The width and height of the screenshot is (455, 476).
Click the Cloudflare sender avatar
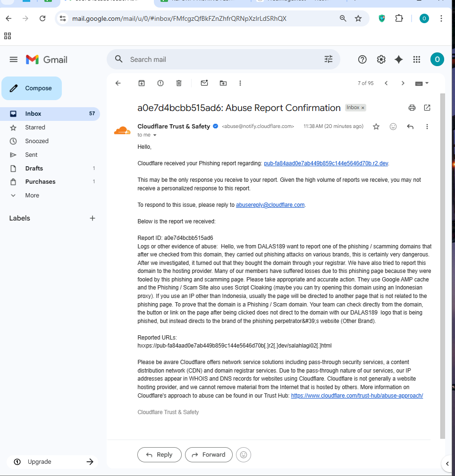pyautogui.click(x=122, y=130)
